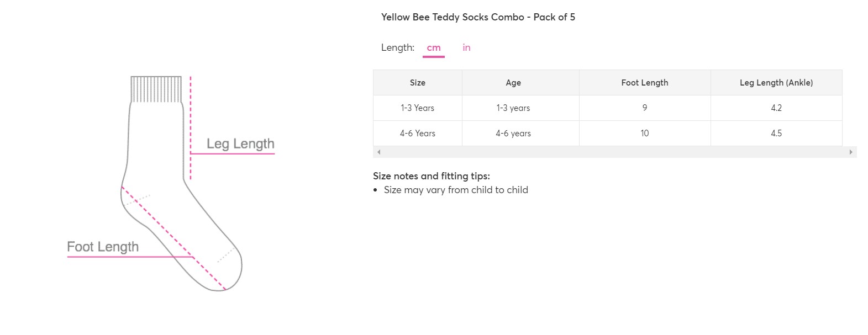Click the 1-3 years age cell
The height and width of the screenshot is (335, 868).
pos(513,108)
